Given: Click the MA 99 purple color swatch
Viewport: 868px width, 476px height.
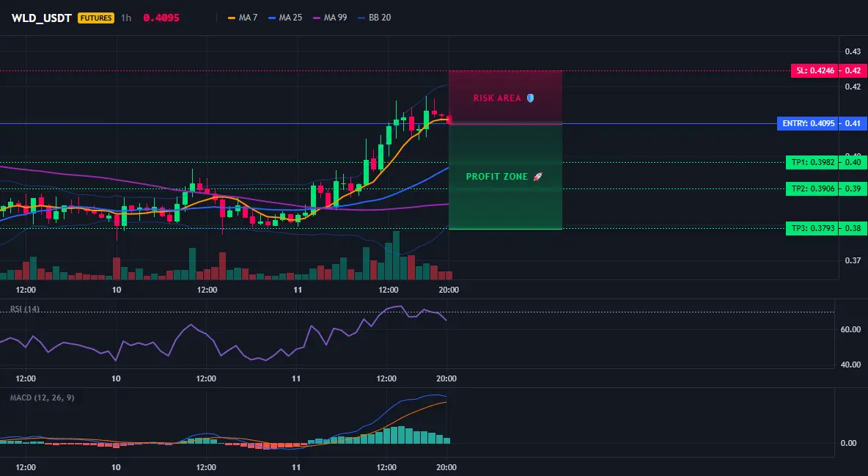Looking at the screenshot, I should tap(317, 18).
